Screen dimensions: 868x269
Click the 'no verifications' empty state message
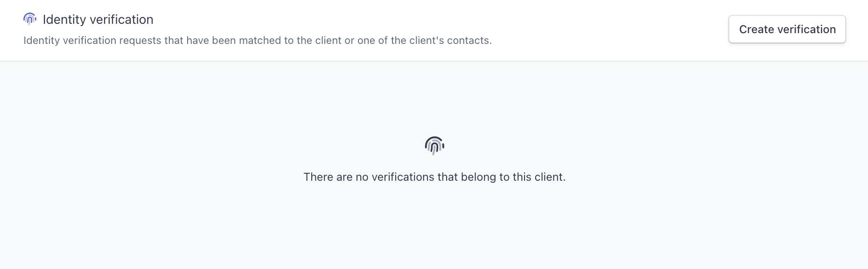434,177
